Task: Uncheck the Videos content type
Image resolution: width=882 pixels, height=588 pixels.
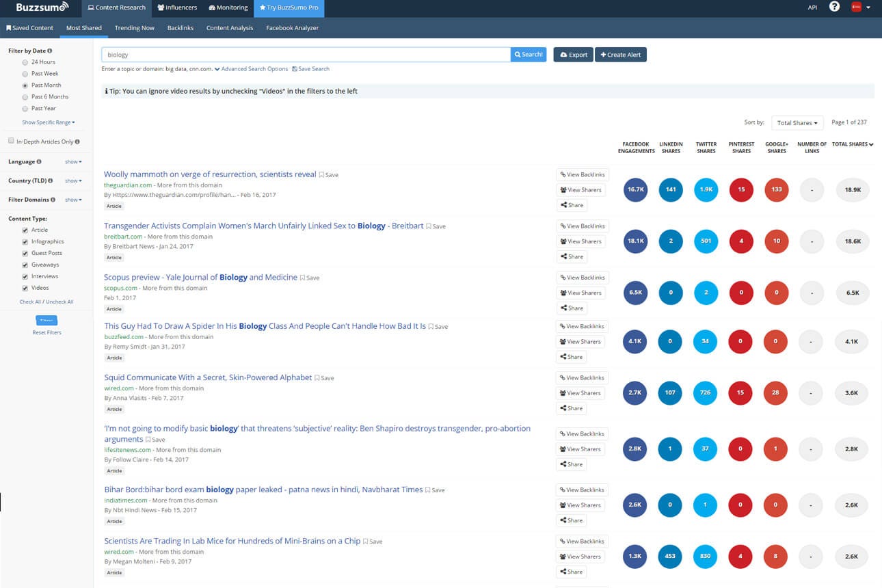Action: tap(25, 289)
